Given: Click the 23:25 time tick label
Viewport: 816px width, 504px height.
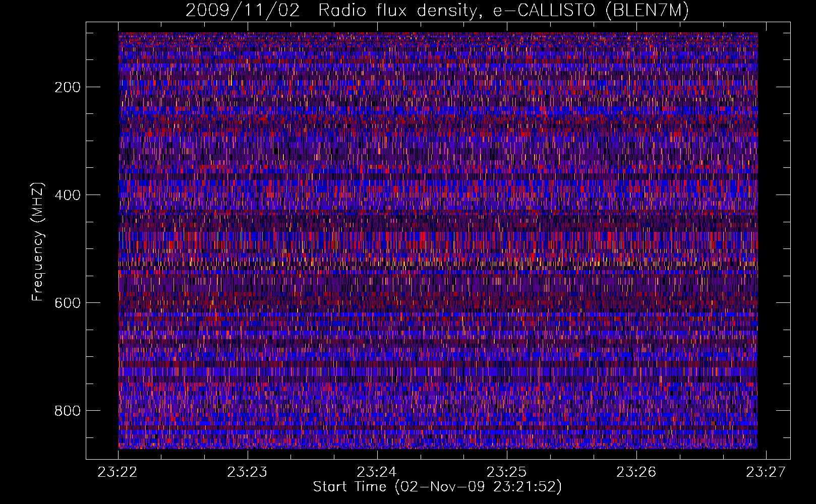Looking at the screenshot, I should (x=507, y=472).
